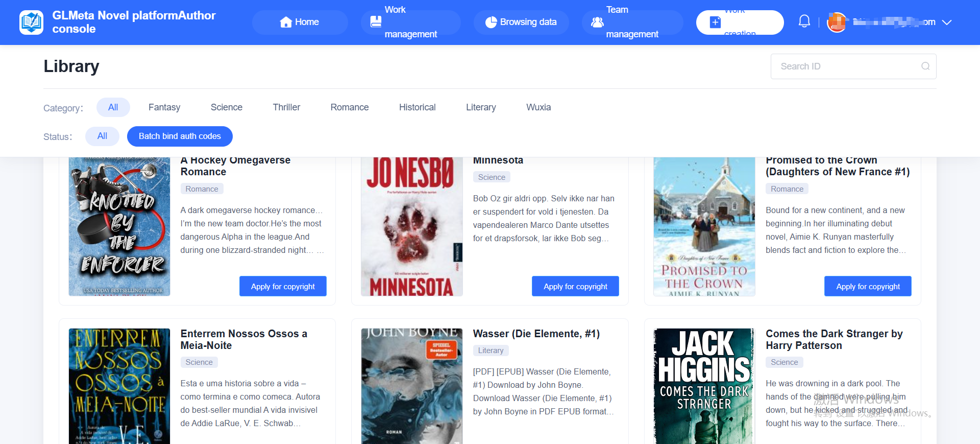
Task: Open the John Boyne Wasser cover
Action: (x=412, y=386)
